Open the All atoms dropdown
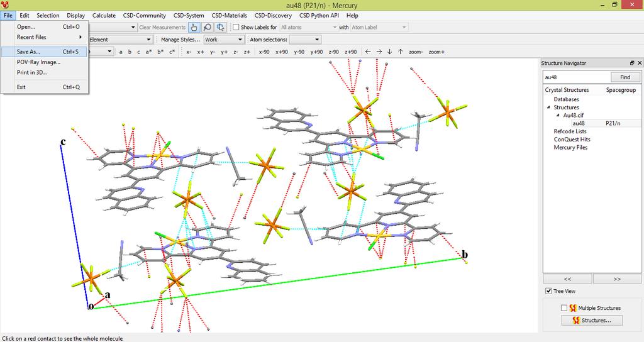The image size is (644, 342). [x=308, y=27]
